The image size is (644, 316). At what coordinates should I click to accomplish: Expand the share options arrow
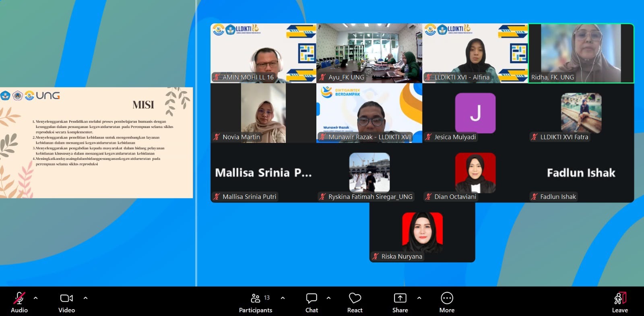419,298
